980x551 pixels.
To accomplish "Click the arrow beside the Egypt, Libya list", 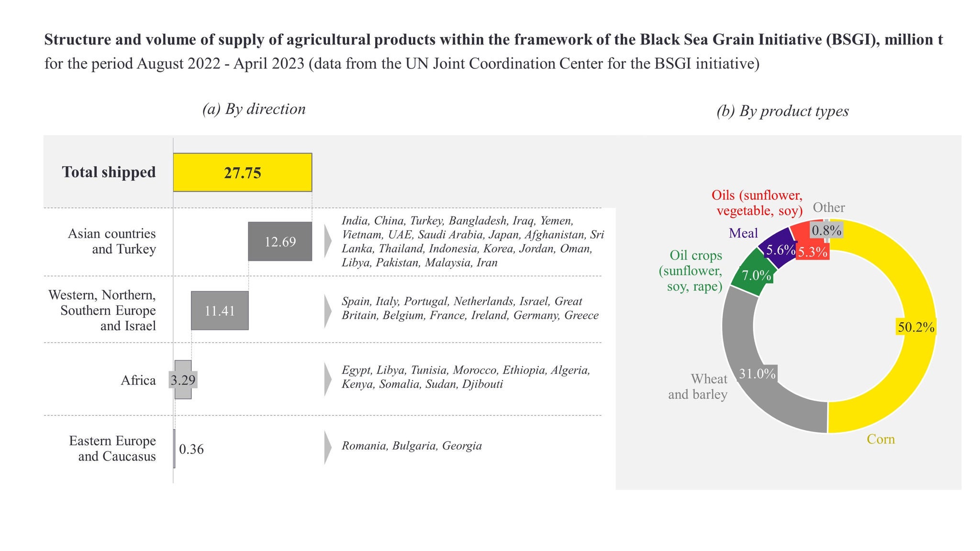I will [327, 380].
